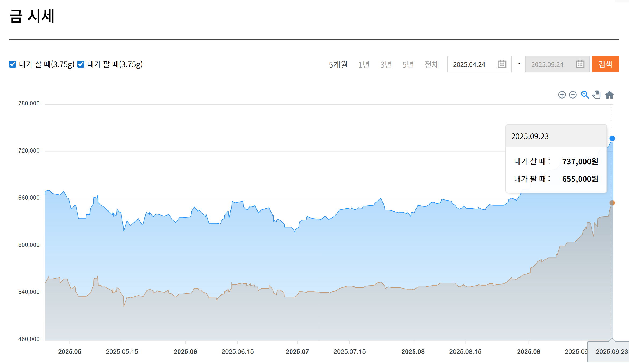
Task: Click the brown sell price data point
Action: click(x=612, y=203)
